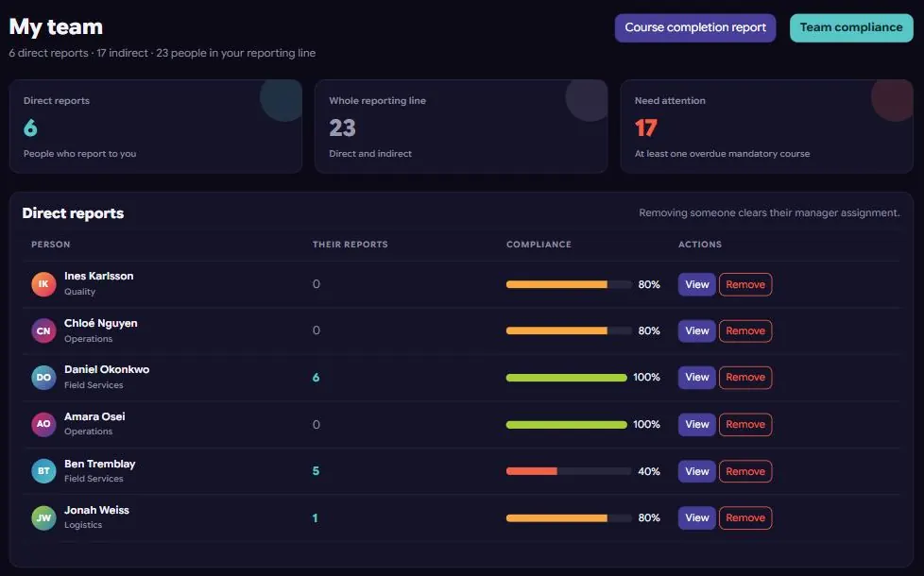Remove Ben Tremblay from direct reports

[x=745, y=471]
